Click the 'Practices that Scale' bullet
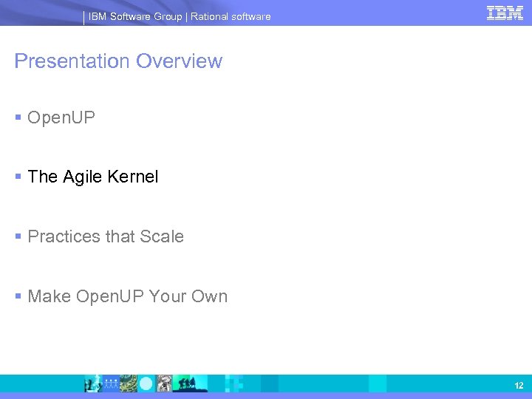This screenshot has width=532, height=399. coord(106,236)
